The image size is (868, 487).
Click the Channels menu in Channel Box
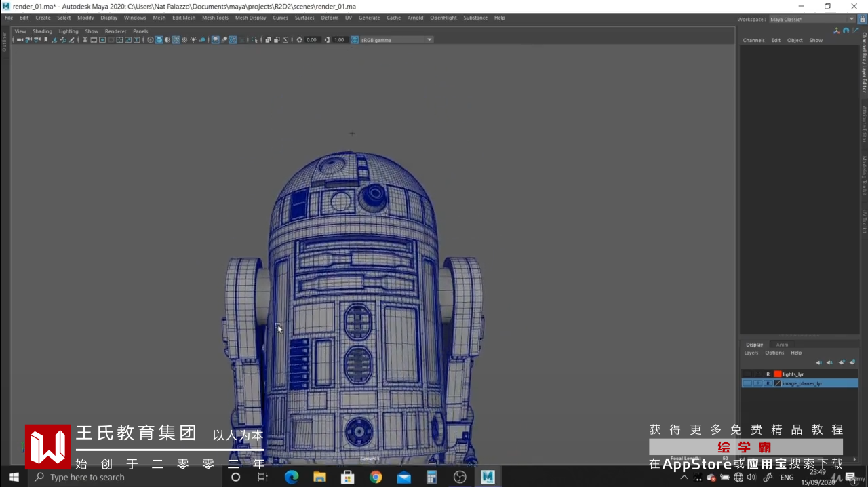tap(753, 40)
